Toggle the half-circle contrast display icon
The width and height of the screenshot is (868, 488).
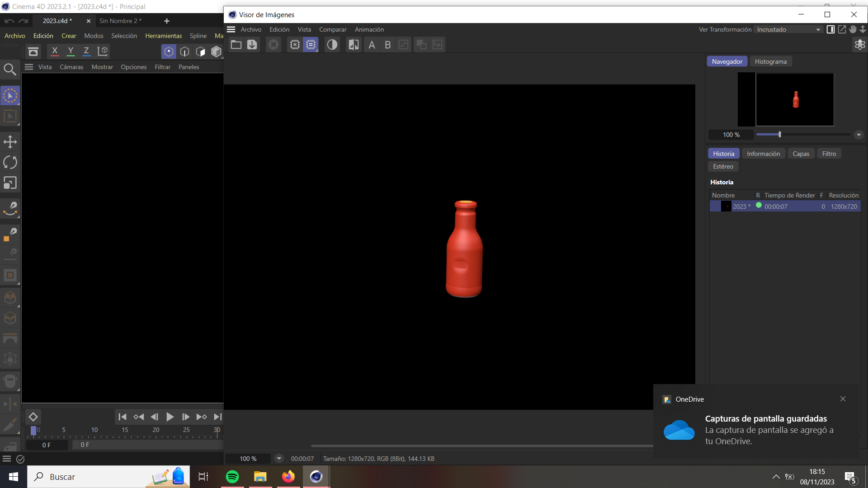[x=332, y=45]
